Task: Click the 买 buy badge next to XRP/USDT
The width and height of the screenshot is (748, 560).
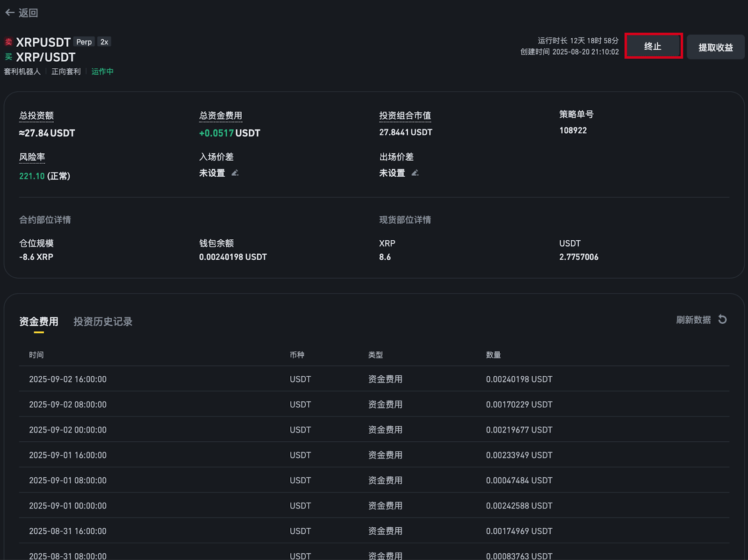Action: coord(7,57)
